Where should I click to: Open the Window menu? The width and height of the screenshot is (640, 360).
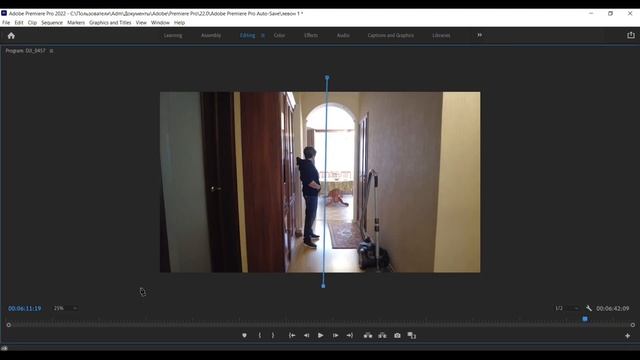click(160, 23)
